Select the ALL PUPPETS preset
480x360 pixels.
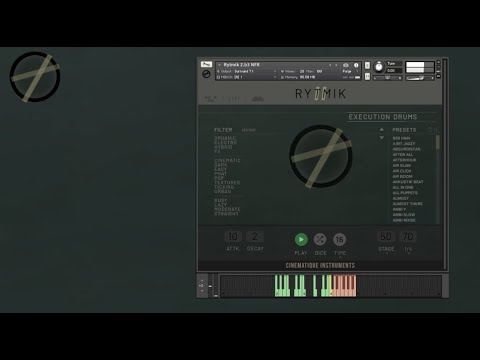click(x=405, y=193)
